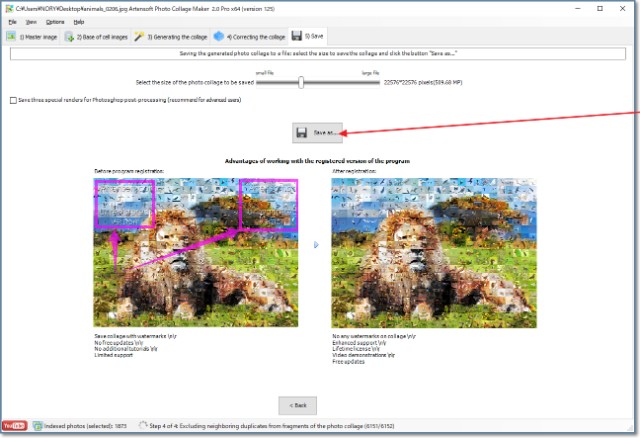This screenshot has height=438, width=640.
Task: Click the After registration lion collage image
Action: (x=433, y=252)
